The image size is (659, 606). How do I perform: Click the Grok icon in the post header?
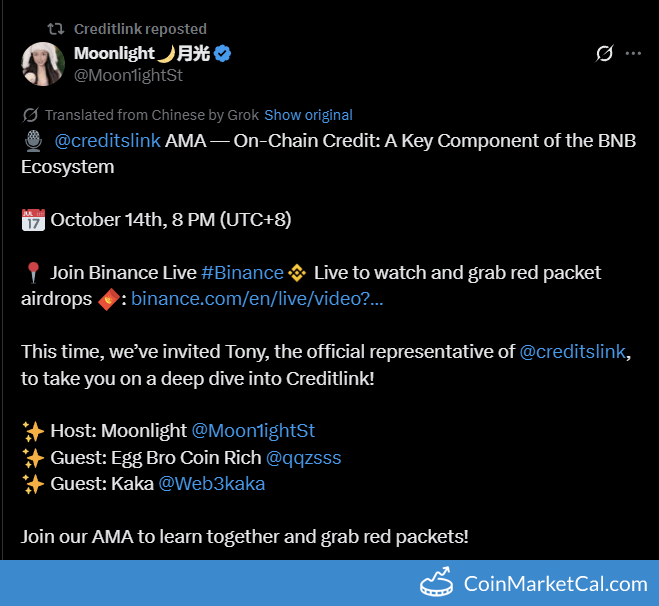604,53
